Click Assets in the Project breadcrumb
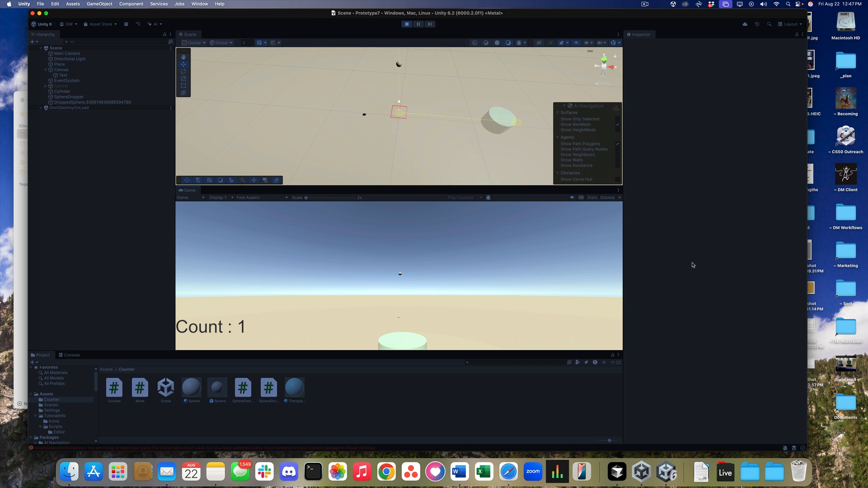Viewport: 868px width, 488px height. tap(106, 369)
